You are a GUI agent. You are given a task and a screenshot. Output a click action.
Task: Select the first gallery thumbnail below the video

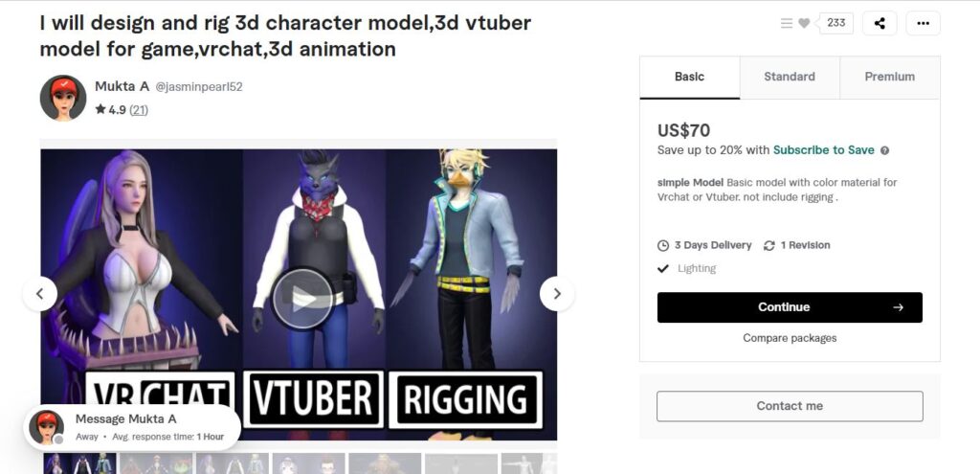pos(79,463)
